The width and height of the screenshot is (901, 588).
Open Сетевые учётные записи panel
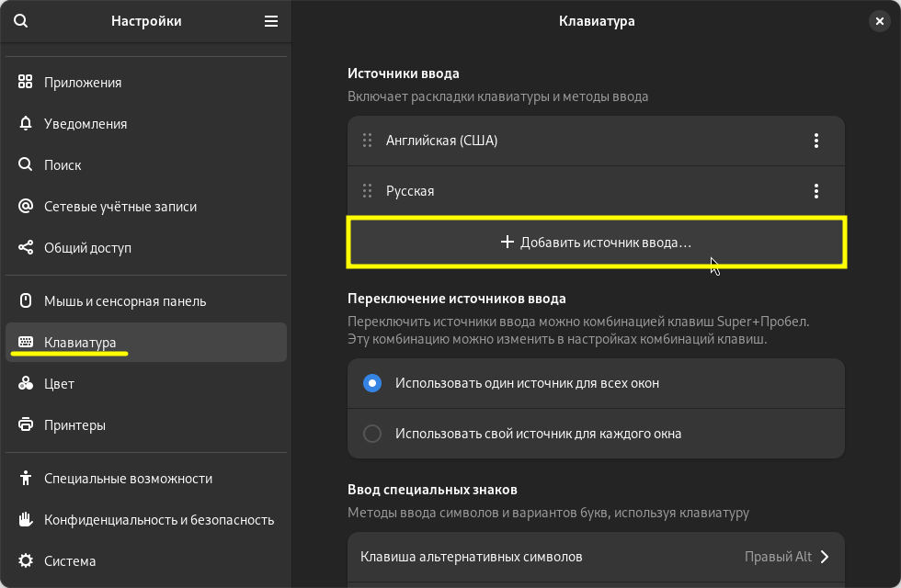[120, 207]
